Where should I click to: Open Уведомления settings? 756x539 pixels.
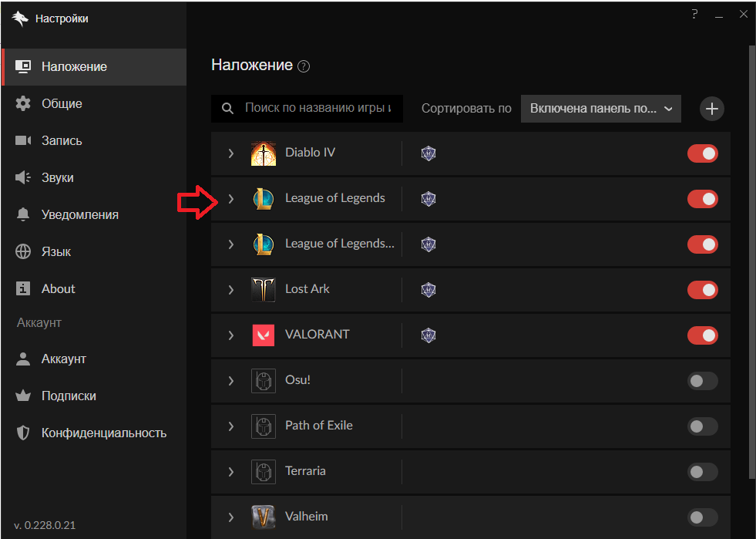94,214
